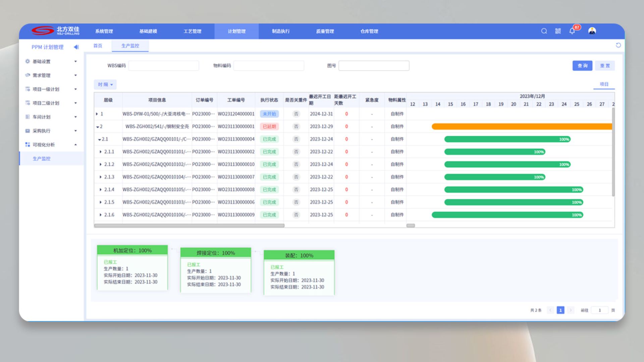Expand tree row 1

click(97, 114)
